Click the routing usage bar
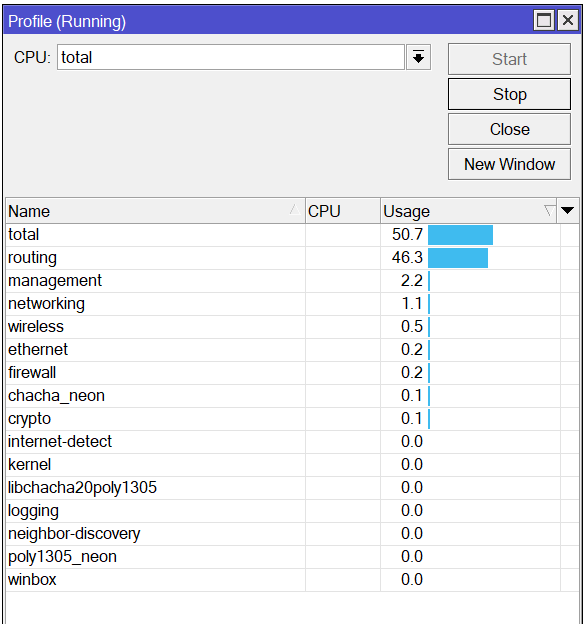This screenshot has width=583, height=624. point(458,258)
